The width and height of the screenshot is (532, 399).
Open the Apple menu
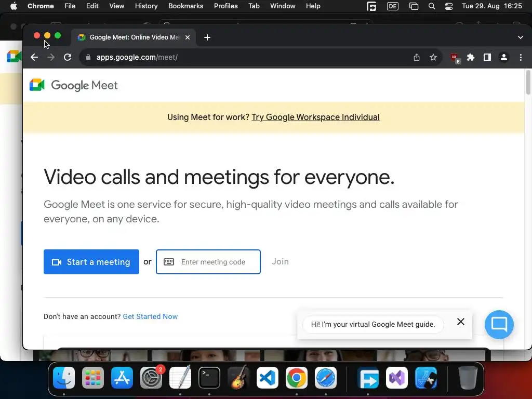pos(14,6)
